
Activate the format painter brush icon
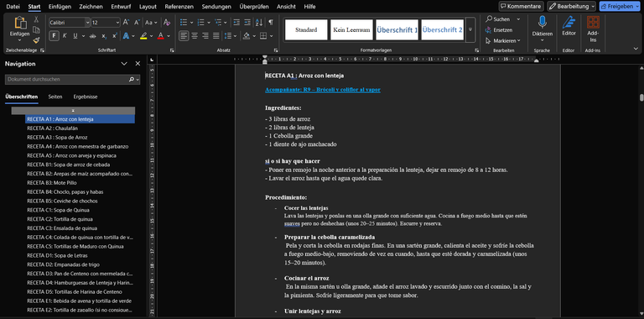36,40
